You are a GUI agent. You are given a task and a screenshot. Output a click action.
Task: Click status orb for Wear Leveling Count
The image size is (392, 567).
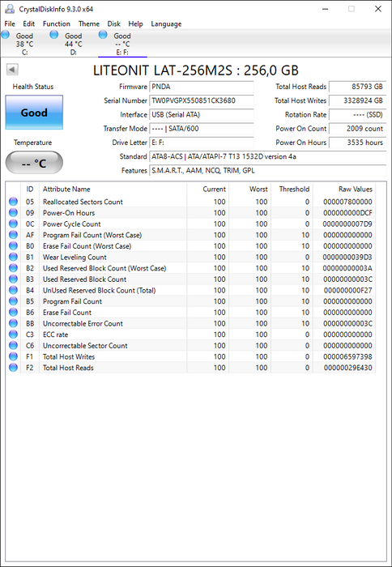[14, 257]
